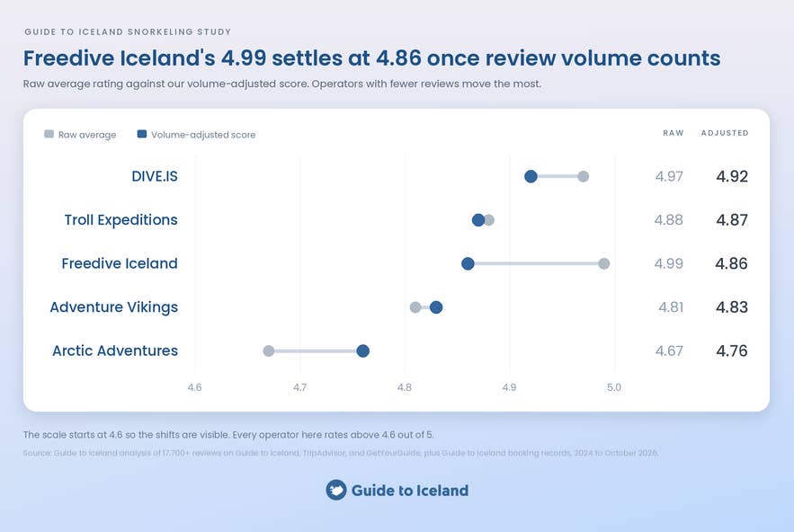Click raw value 4.88 for Troll Expeditions

pos(668,220)
